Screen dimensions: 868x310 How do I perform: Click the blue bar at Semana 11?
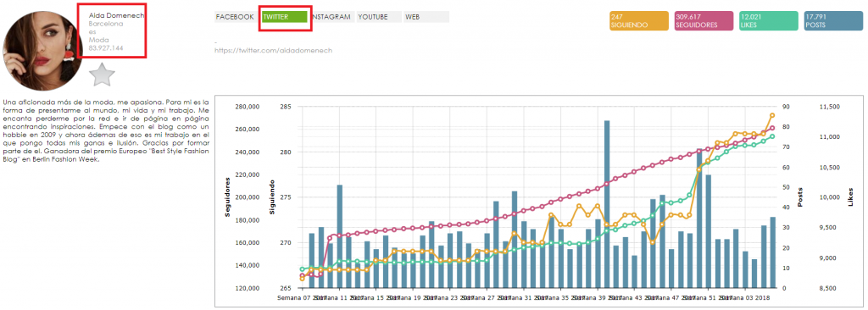click(339, 236)
